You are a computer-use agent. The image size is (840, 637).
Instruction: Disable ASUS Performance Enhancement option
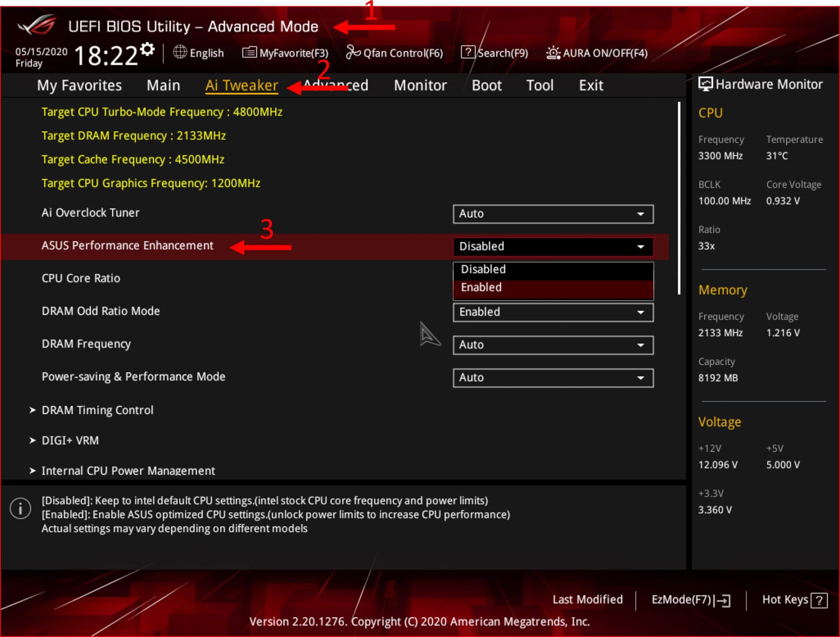click(x=484, y=269)
